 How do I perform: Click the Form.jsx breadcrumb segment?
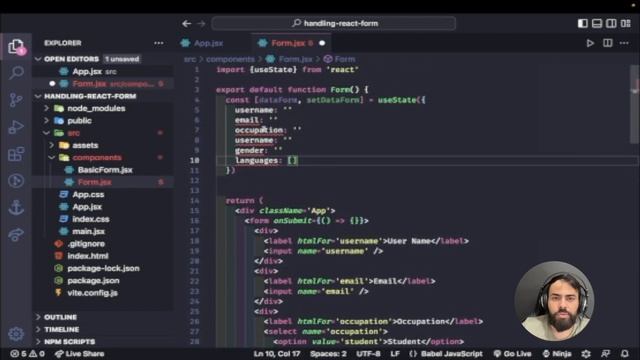295,60
